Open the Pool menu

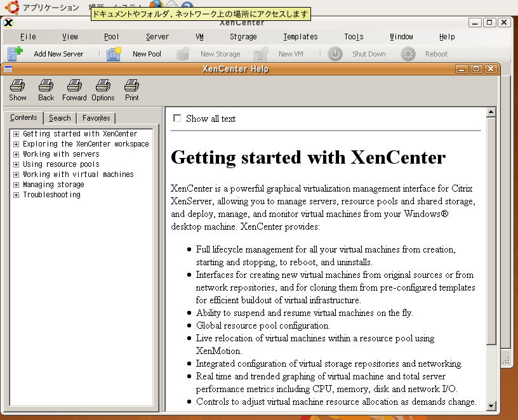click(111, 37)
